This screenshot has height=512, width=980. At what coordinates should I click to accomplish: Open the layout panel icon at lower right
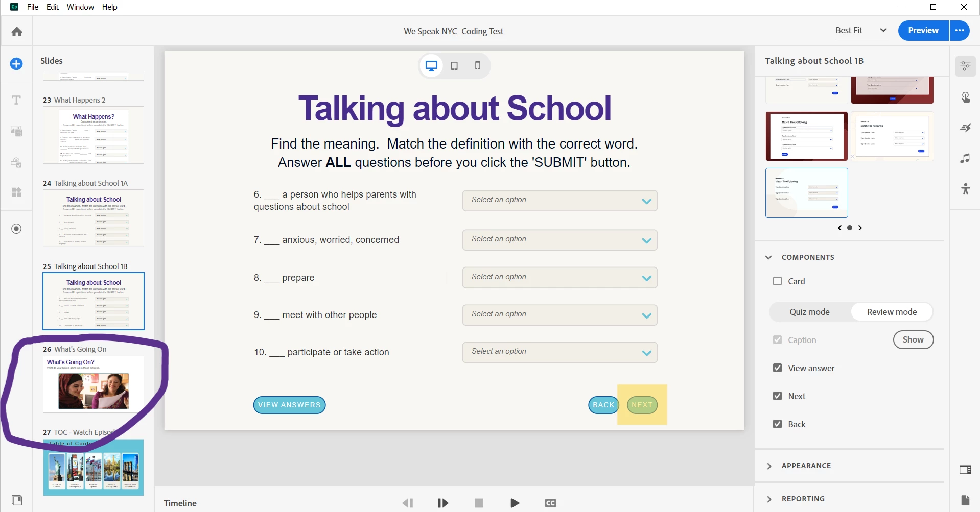point(965,470)
